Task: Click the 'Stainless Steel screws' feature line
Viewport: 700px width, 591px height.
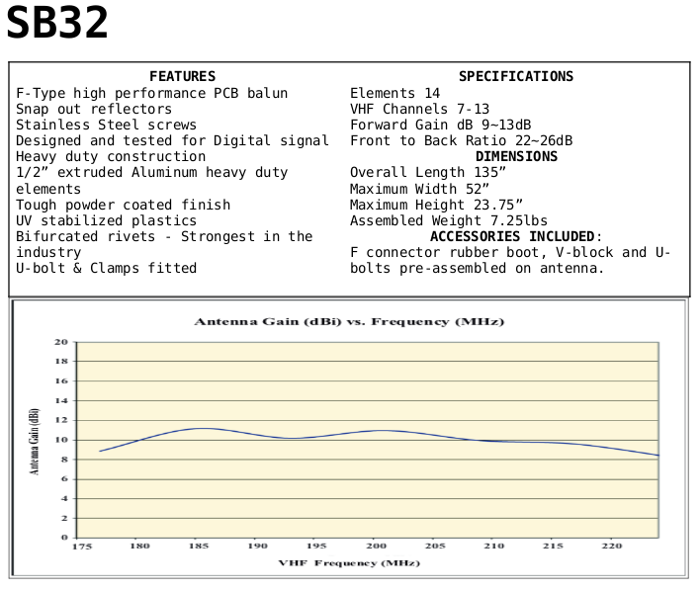Action: (x=106, y=125)
